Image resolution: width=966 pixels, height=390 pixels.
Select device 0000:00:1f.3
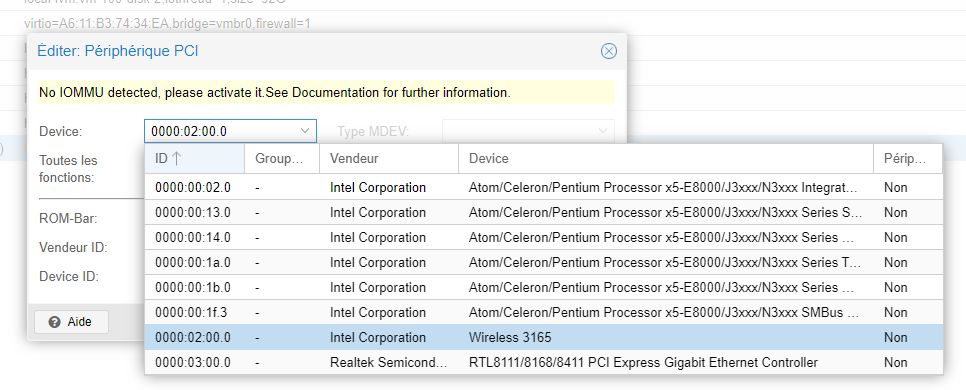[x=543, y=312]
